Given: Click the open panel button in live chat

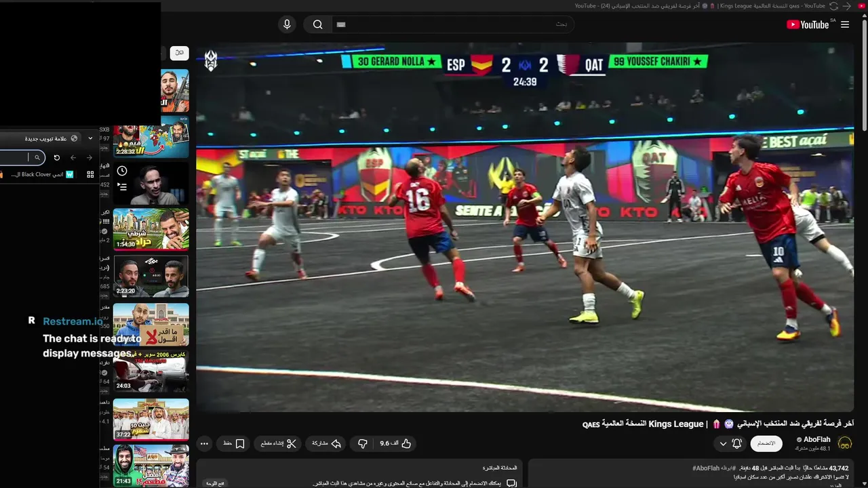Looking at the screenshot, I should coord(215,483).
